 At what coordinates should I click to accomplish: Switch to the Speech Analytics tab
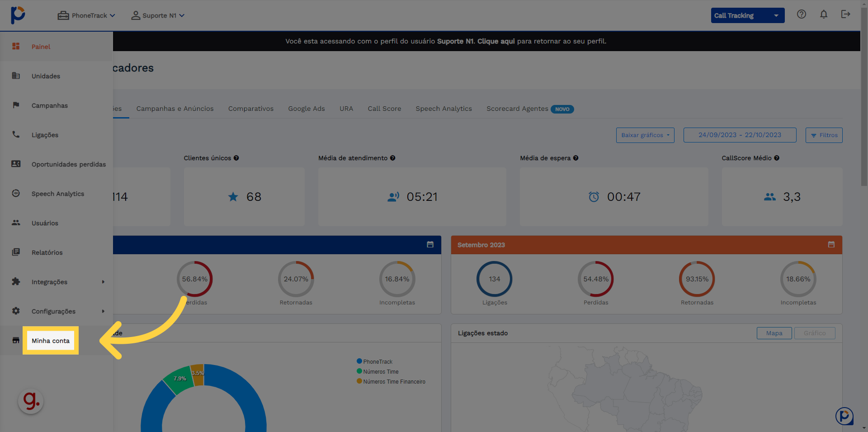coord(444,109)
